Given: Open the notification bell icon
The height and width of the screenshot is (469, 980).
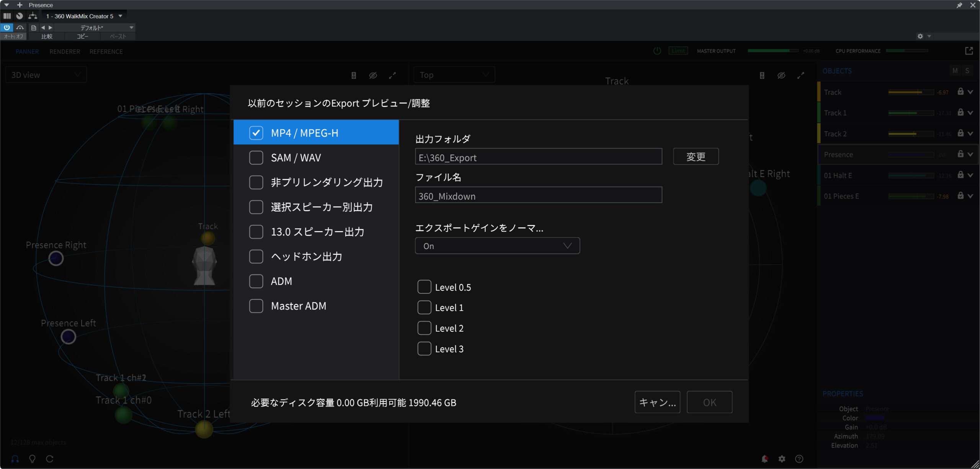Looking at the screenshot, I should tap(764, 459).
